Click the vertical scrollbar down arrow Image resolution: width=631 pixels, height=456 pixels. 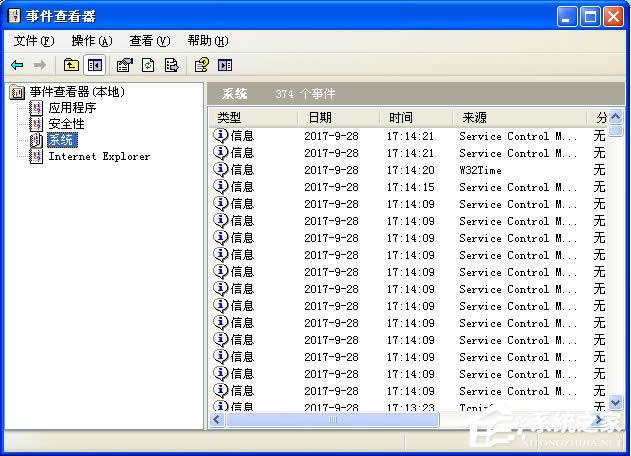click(616, 402)
